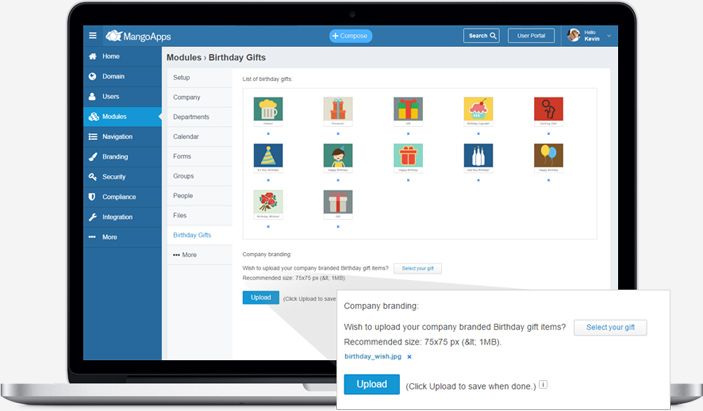This screenshot has width=703, height=411.
Task: Select the party hat gift thumbnail
Action: pyautogui.click(x=268, y=156)
